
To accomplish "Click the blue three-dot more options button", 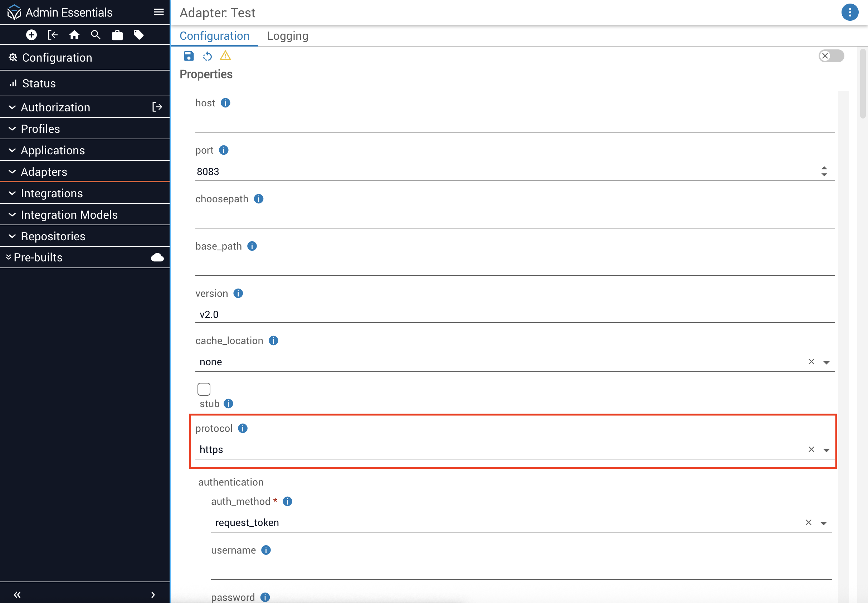I will [849, 13].
